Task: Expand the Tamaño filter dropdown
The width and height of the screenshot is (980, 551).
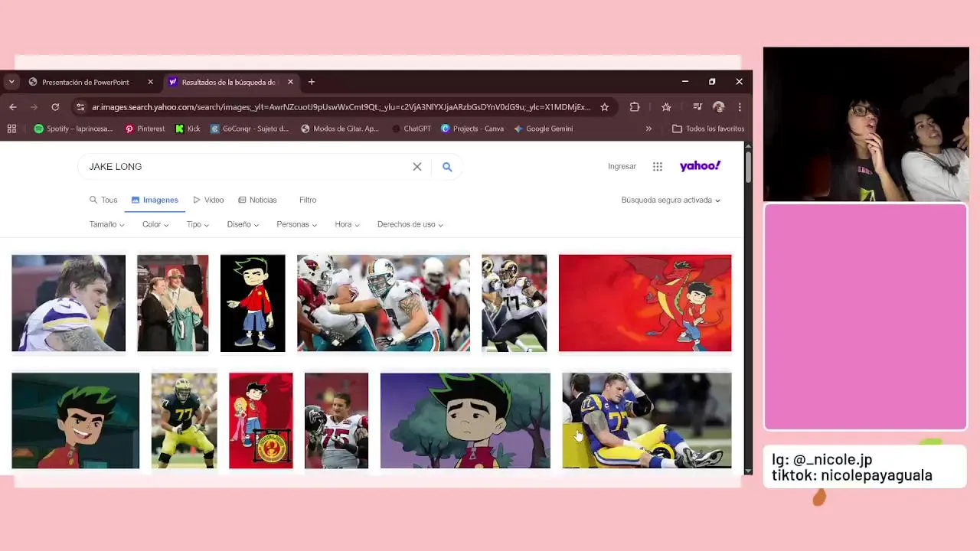Action: (106, 224)
